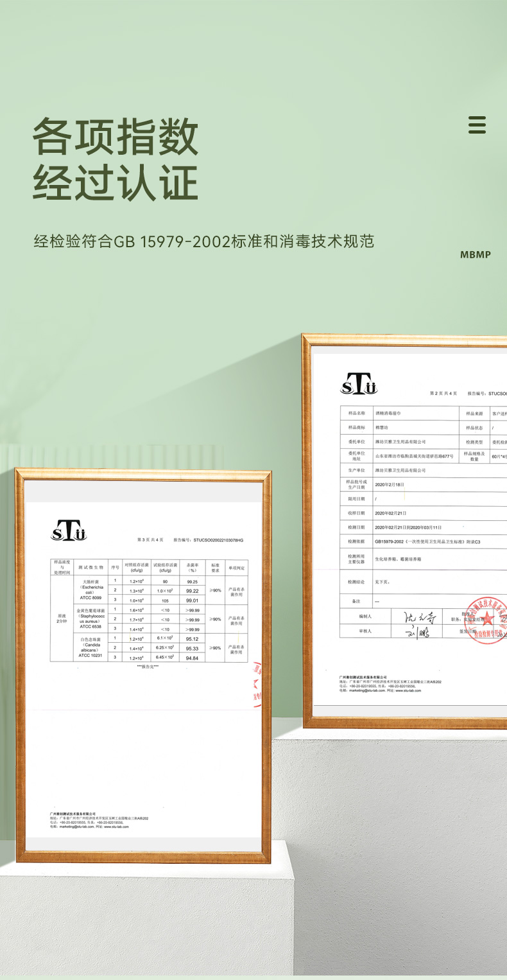This screenshot has height=980, width=507.
Task: Click address 山东省潍坊市临朐县城关街道骈邑路677号
Action: click(x=413, y=456)
